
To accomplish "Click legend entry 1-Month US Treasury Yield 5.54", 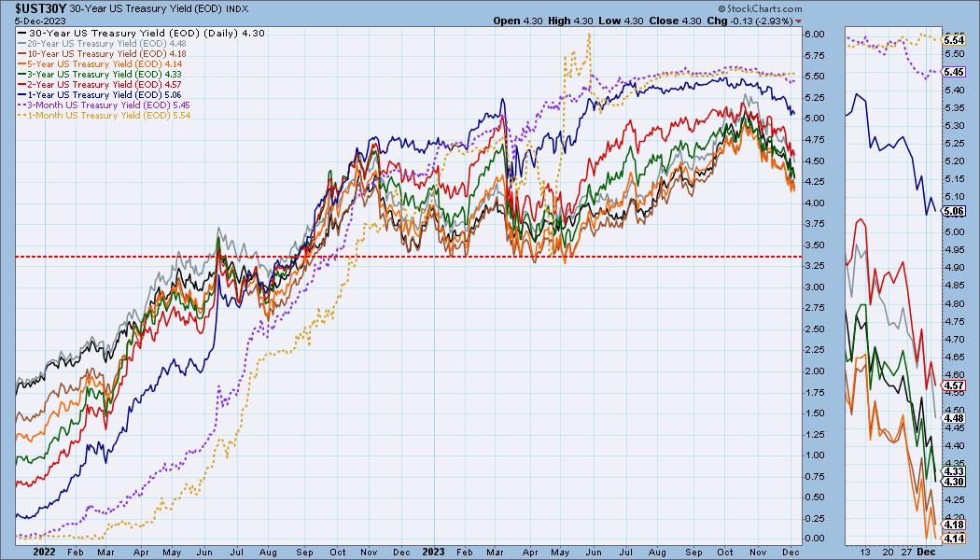I will (x=105, y=115).
